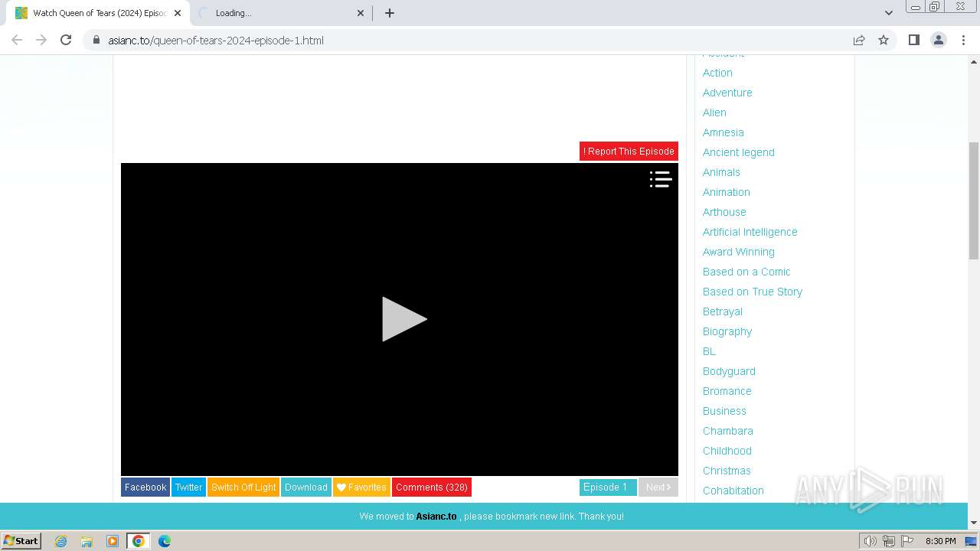Viewport: 980px width, 551px height.
Task: Open the BL genre
Action: (x=709, y=351)
